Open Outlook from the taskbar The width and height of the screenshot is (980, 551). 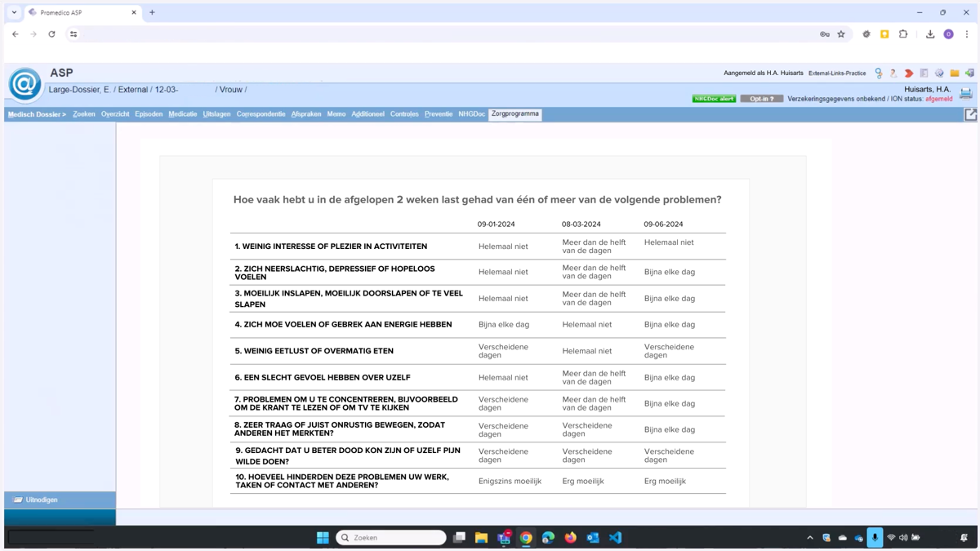pyautogui.click(x=593, y=537)
